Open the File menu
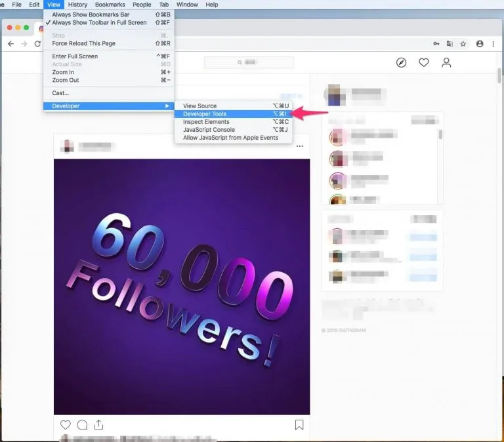Image resolution: width=504 pixels, height=442 pixels. point(16,5)
